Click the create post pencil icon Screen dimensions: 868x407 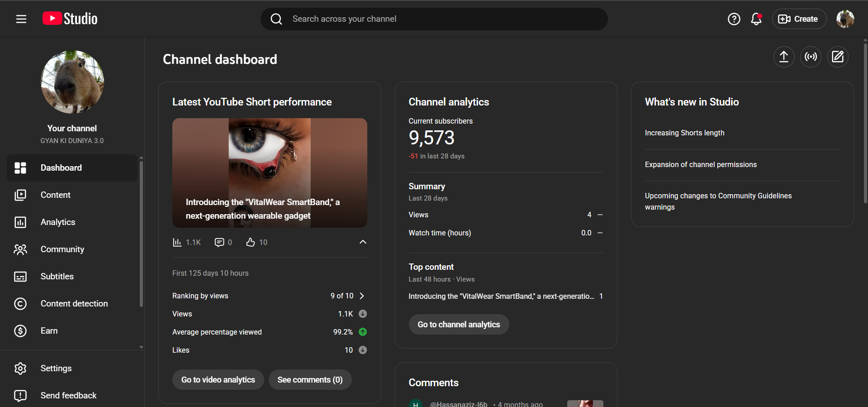838,57
